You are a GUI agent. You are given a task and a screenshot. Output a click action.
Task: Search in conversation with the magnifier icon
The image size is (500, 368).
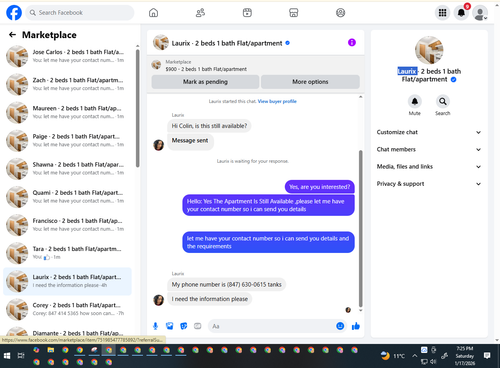click(443, 101)
